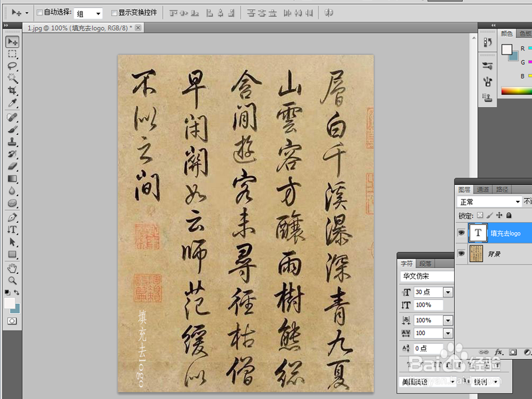Screen dimensions: 532x399
Task: Select the Gradient tool
Action: click(12, 178)
